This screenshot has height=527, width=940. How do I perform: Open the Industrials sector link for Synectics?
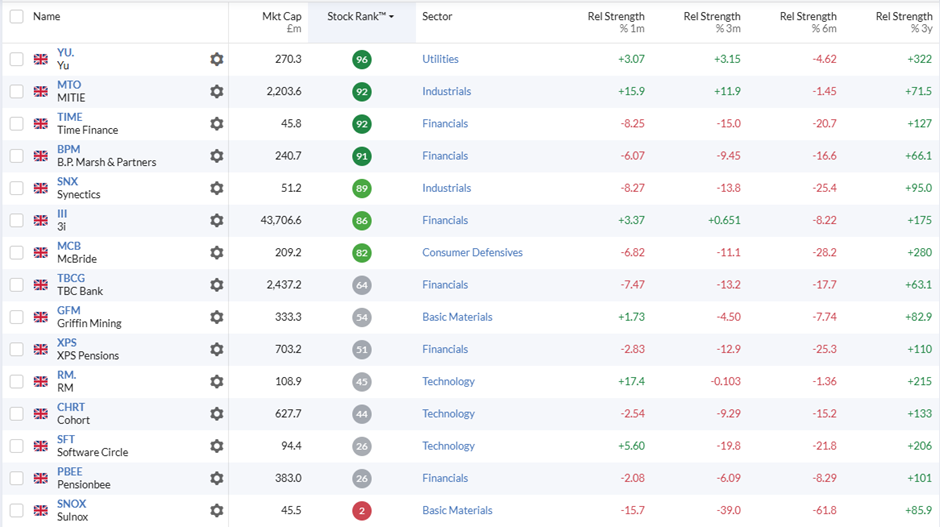point(447,188)
